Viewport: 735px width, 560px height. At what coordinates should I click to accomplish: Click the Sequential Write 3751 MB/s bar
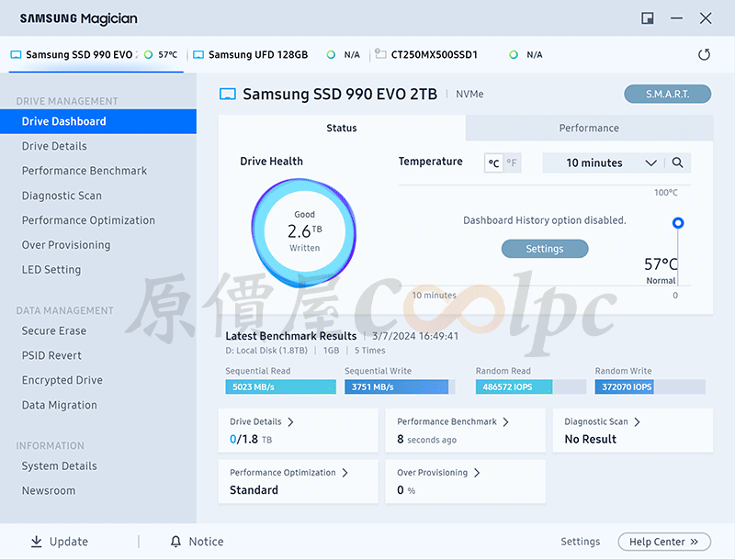[400, 386]
